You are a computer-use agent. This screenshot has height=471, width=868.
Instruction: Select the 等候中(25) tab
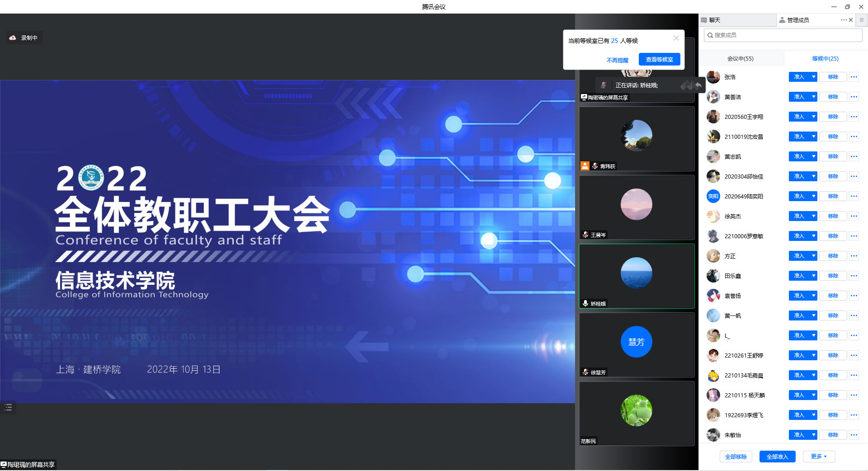(825, 58)
